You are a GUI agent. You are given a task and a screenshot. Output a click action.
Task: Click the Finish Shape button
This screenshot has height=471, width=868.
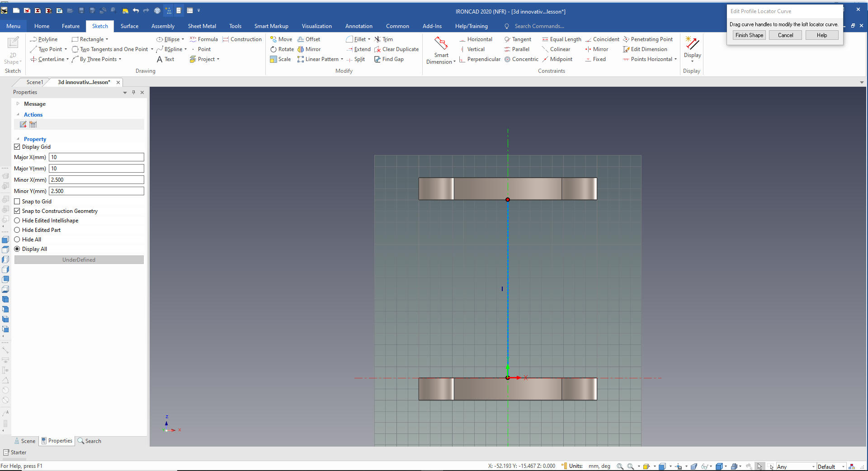pyautogui.click(x=749, y=35)
